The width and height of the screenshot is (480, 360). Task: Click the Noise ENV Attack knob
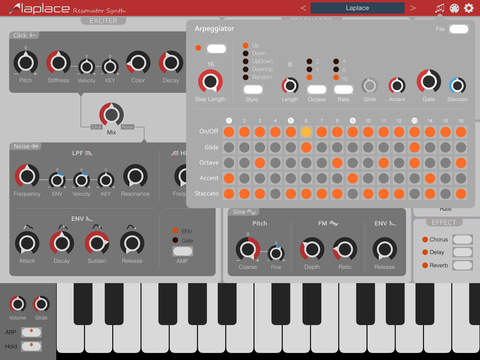27,243
